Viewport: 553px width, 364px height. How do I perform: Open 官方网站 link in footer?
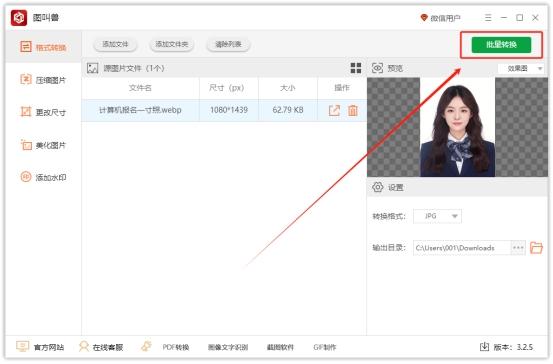[49, 347]
